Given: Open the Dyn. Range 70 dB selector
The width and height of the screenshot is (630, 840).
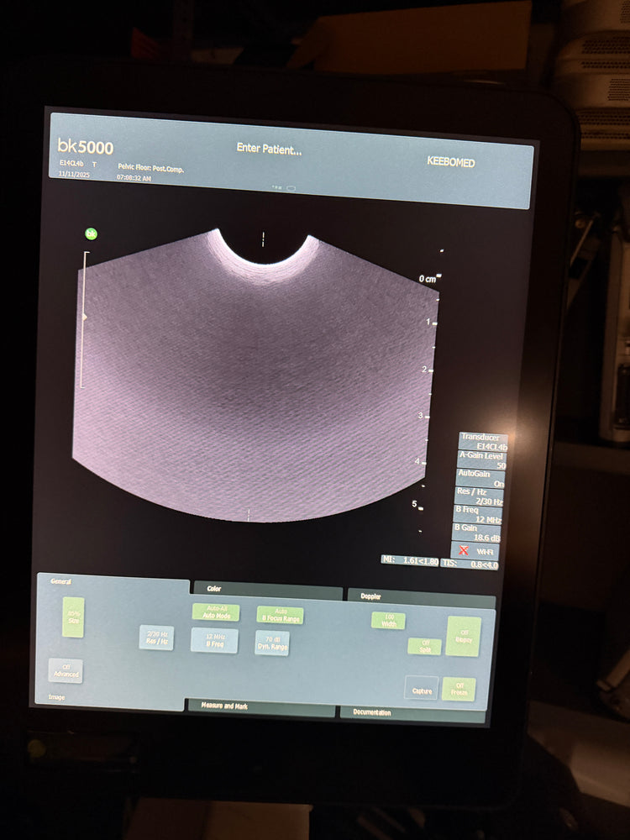Looking at the screenshot, I should click(271, 643).
